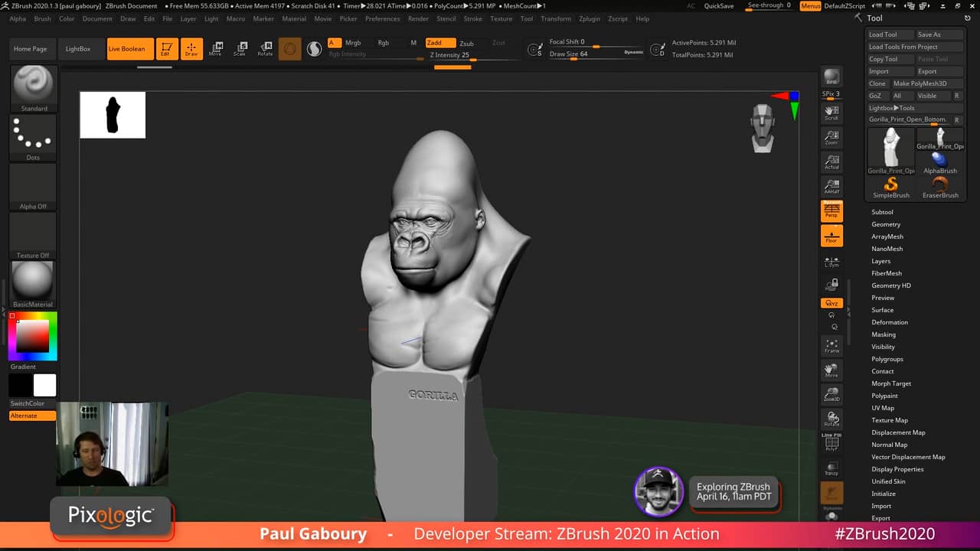Image resolution: width=980 pixels, height=551 pixels.
Task: Toggle Edit mode
Action: point(166,49)
